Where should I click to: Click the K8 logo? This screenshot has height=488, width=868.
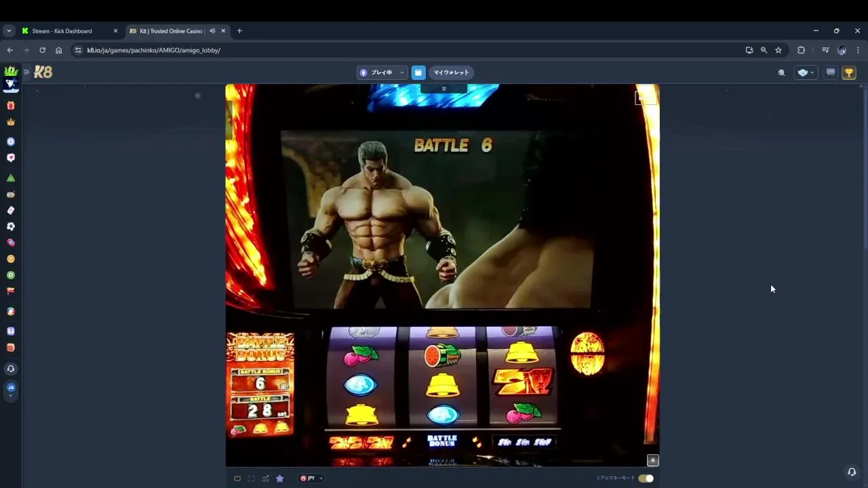(x=43, y=72)
